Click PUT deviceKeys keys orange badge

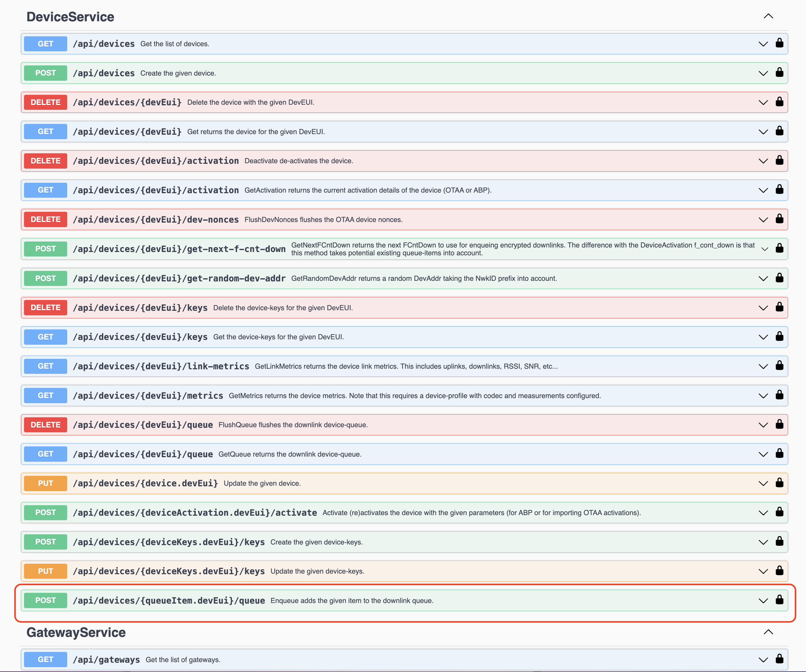tap(45, 571)
